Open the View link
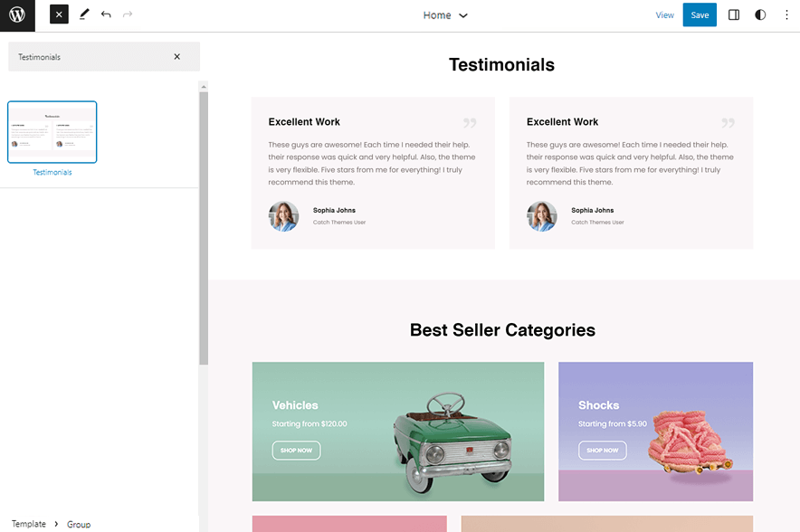The image size is (800, 532). (665, 14)
